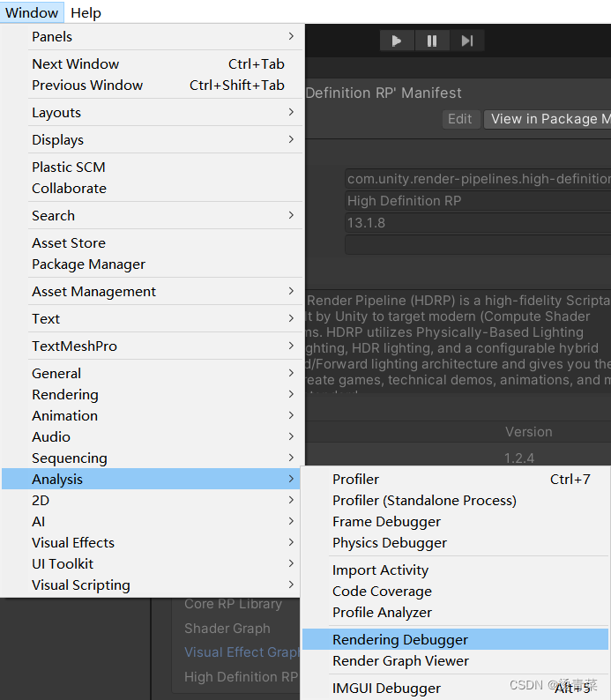The image size is (611, 700).
Task: Click the Version column header
Action: [x=529, y=432]
